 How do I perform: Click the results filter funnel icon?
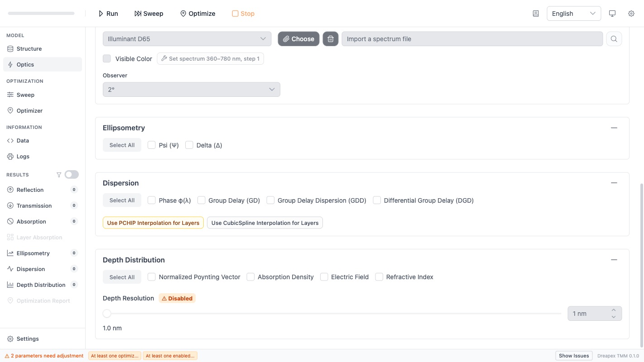[59, 175]
